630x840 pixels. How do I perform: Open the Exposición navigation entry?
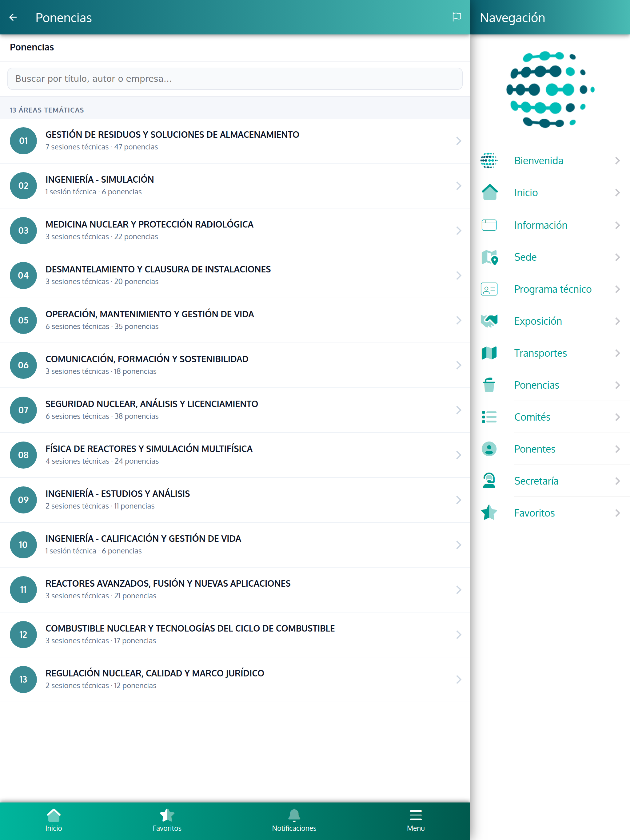(550, 321)
